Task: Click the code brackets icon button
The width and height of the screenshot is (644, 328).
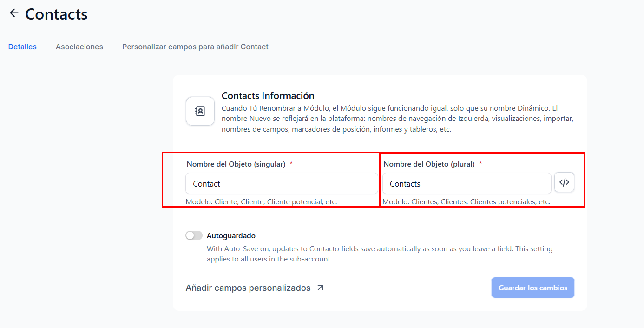Action: point(564,182)
